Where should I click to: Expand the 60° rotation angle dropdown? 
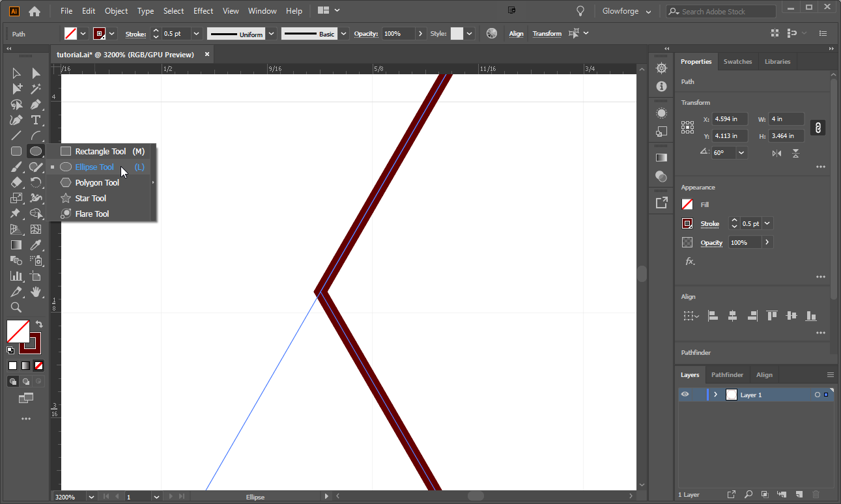(x=741, y=152)
